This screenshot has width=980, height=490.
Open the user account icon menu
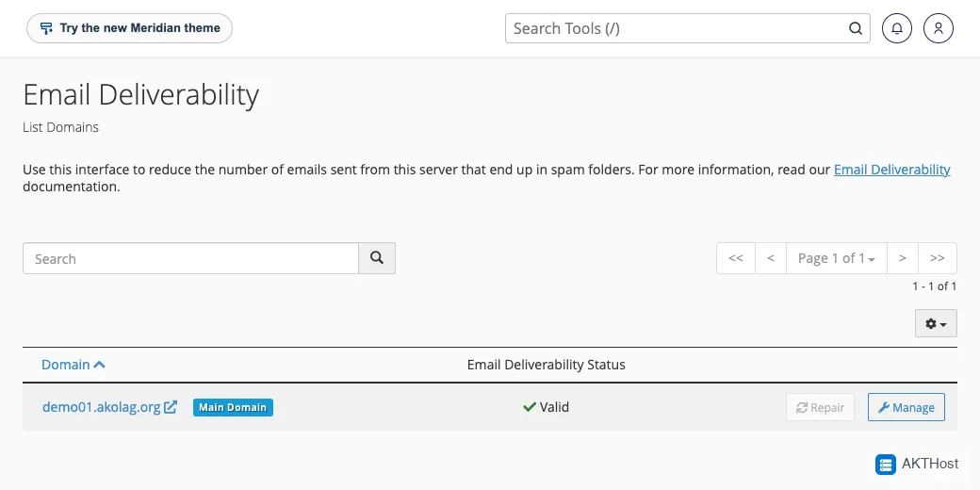tap(939, 29)
